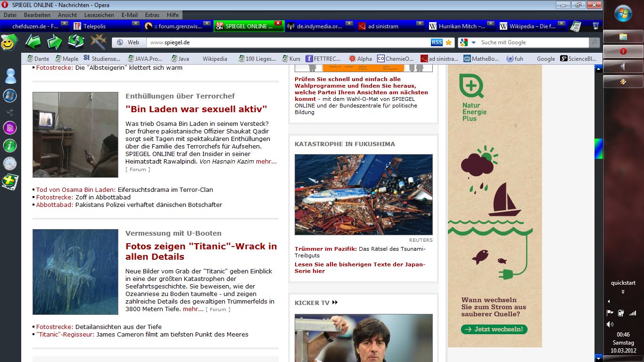This screenshot has width=644, height=362.
Task: Click the magnifier search button next to Google field
Action: click(594, 42)
